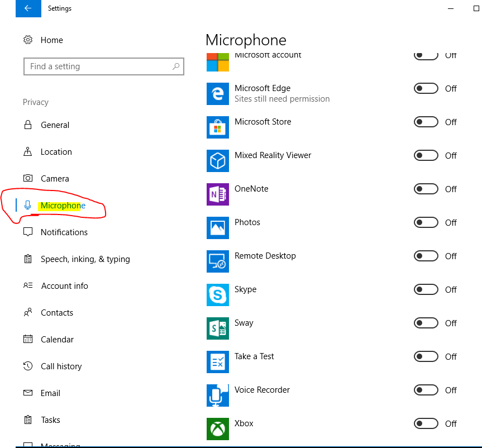Click the Sway app icon
Image resolution: width=482 pixels, height=448 pixels.
click(x=218, y=328)
